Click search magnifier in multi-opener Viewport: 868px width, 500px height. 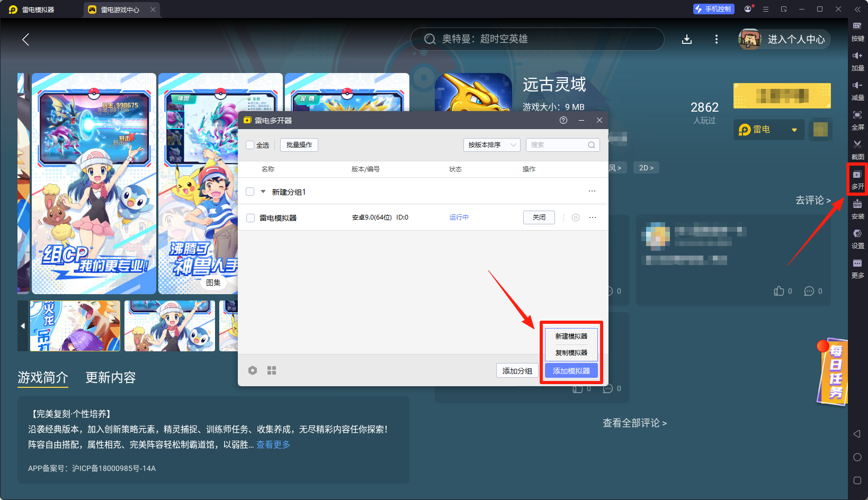pos(592,145)
